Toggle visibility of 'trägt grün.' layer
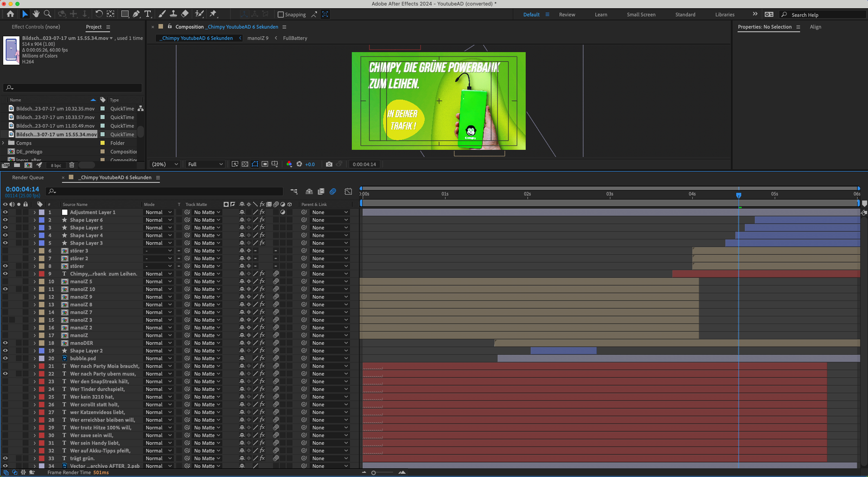 5,459
